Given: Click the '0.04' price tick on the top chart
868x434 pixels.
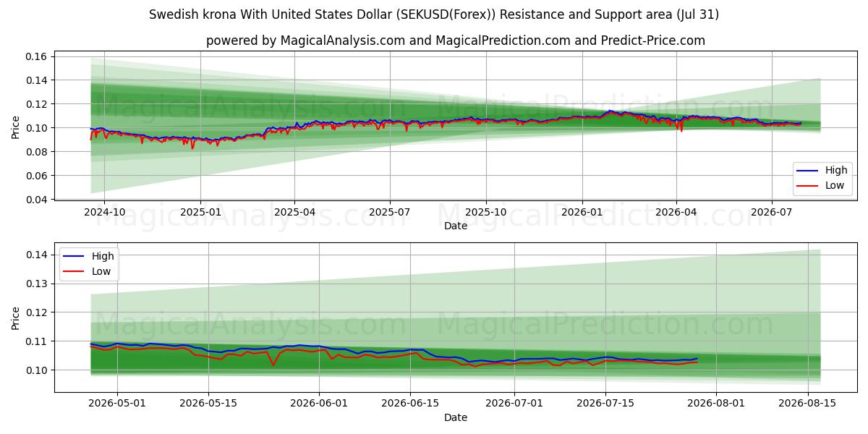Looking at the screenshot, I should [37, 200].
